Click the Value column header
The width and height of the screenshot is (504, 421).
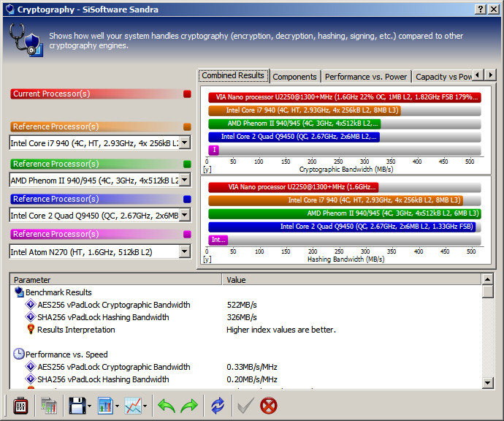[x=352, y=280]
